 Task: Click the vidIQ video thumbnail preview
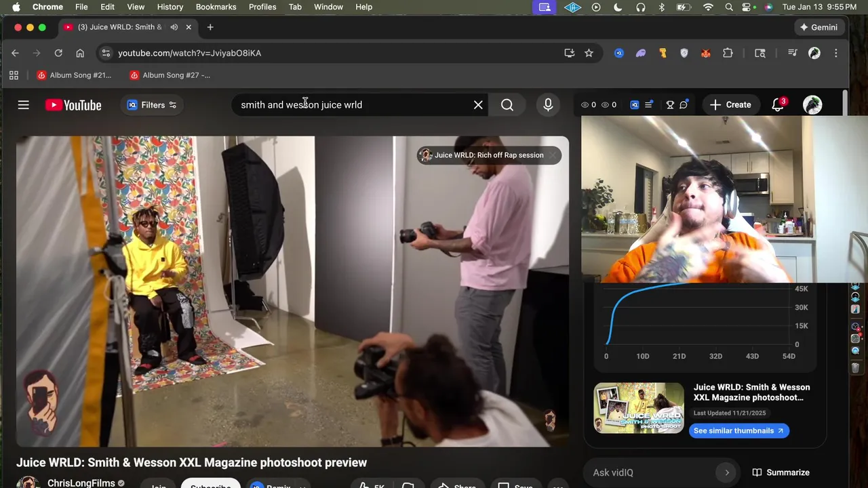click(x=639, y=408)
